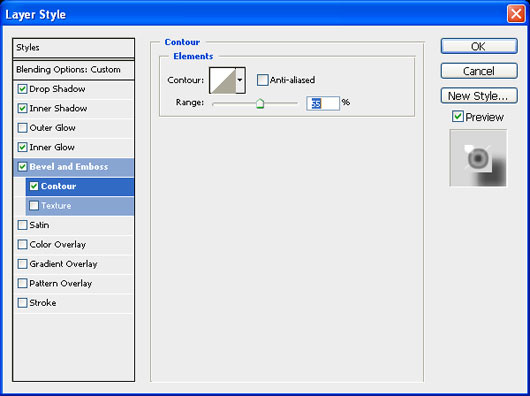Viewport: 530px width, 396px height.
Task: Open Blending Options: Custom
Action: 73,70
